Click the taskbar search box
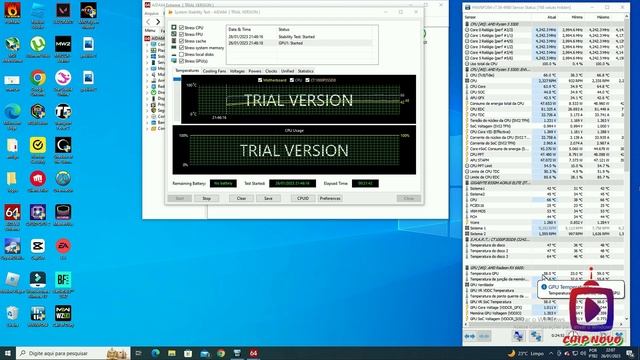This screenshot has width=640, height=360. [x=73, y=353]
